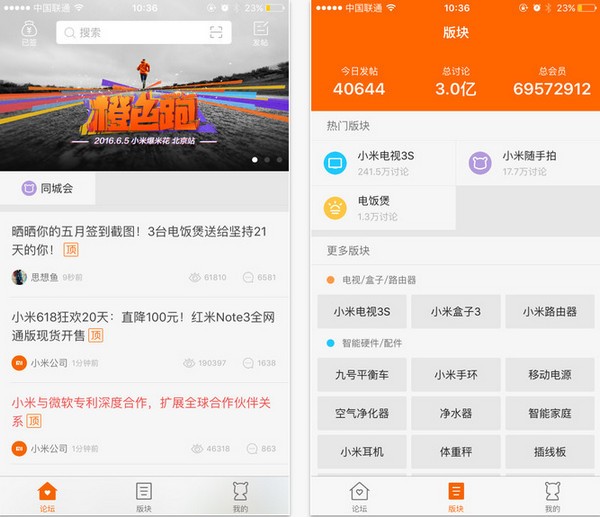600x517 pixels.
Task: Tap 小米公司 avatar on Microsoft patent post
Action: click(x=19, y=449)
